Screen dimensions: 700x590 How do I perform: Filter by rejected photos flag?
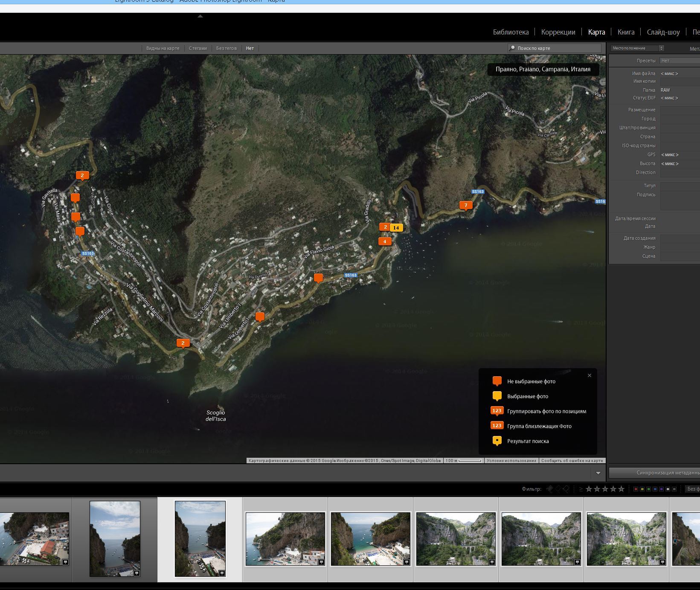click(x=566, y=489)
